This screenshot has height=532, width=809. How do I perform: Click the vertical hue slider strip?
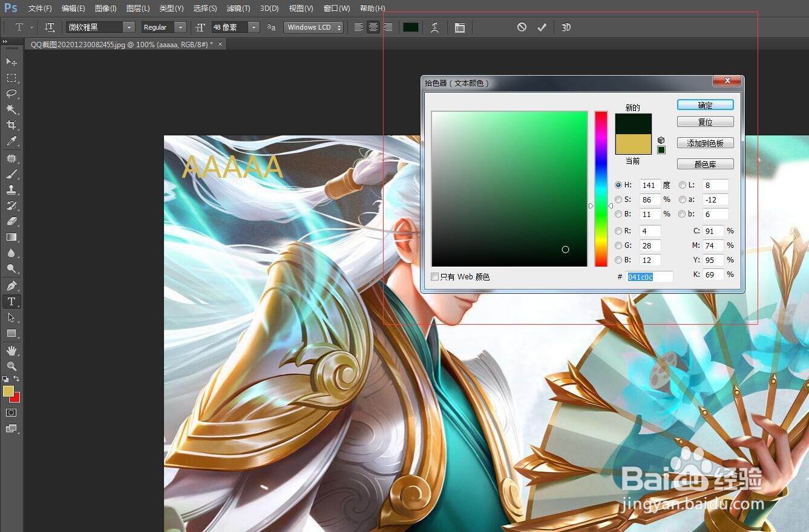pos(601,189)
